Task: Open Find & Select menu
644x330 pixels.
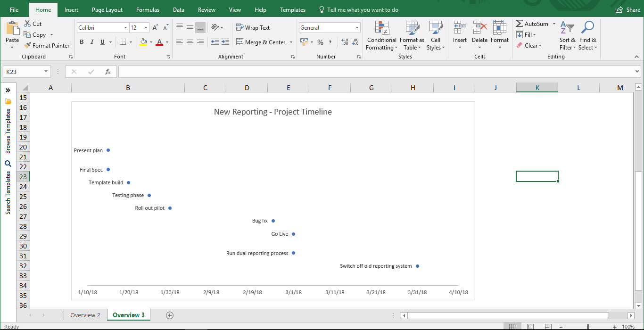Action: click(x=588, y=36)
